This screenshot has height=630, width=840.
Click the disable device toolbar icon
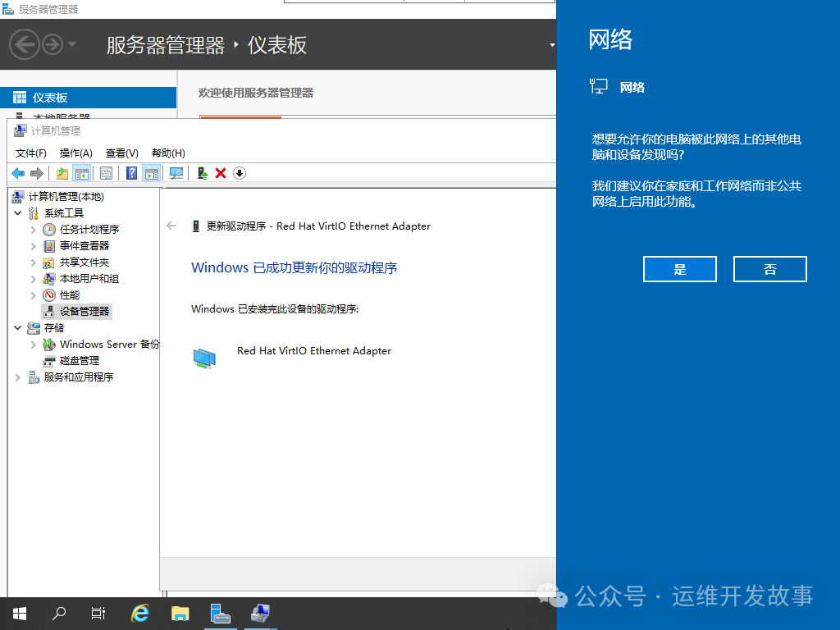(x=238, y=173)
